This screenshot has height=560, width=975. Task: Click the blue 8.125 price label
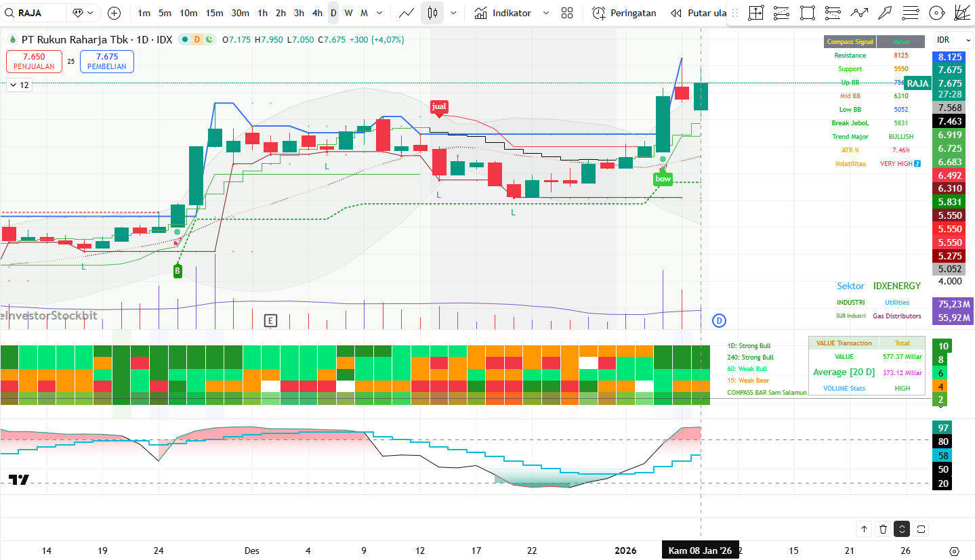click(950, 58)
